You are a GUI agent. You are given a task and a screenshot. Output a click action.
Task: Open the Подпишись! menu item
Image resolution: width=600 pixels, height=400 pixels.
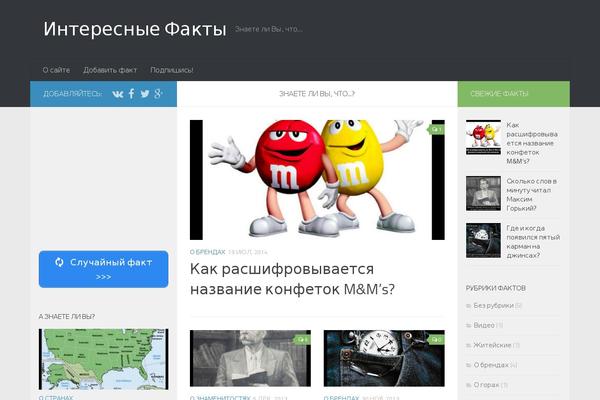point(171,70)
